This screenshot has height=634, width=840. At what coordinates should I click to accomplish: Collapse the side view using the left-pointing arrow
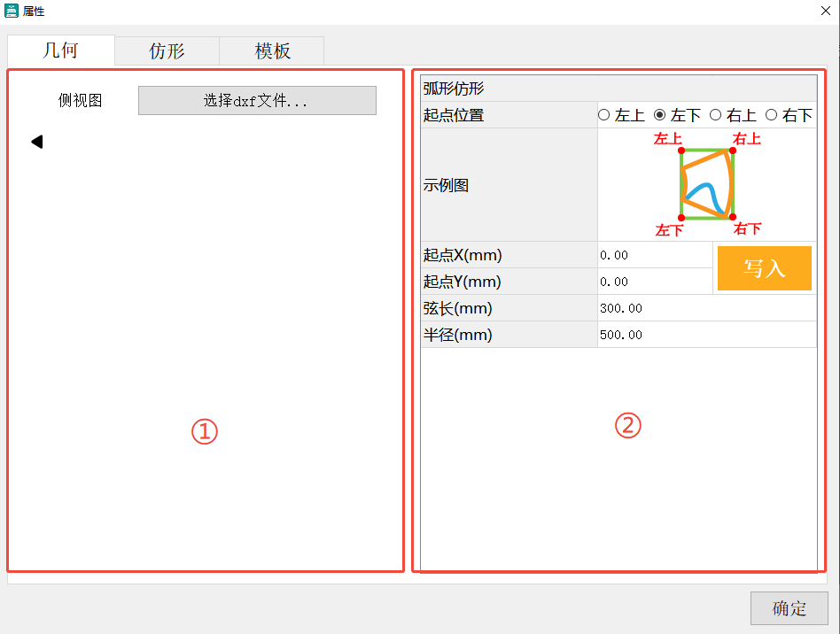click(35, 141)
